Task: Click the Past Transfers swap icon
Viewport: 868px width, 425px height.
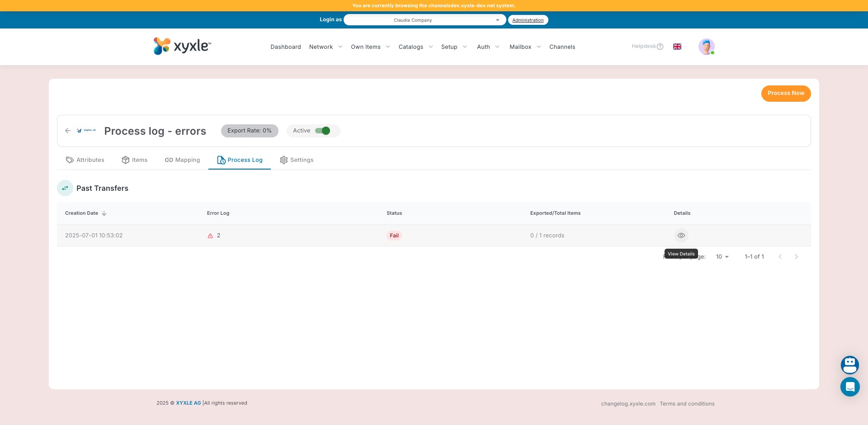Action: [65, 188]
